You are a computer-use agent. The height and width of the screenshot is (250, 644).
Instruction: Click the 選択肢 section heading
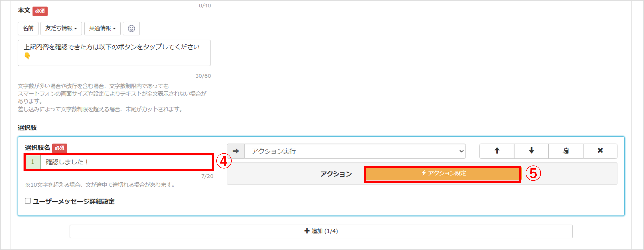tap(27, 128)
